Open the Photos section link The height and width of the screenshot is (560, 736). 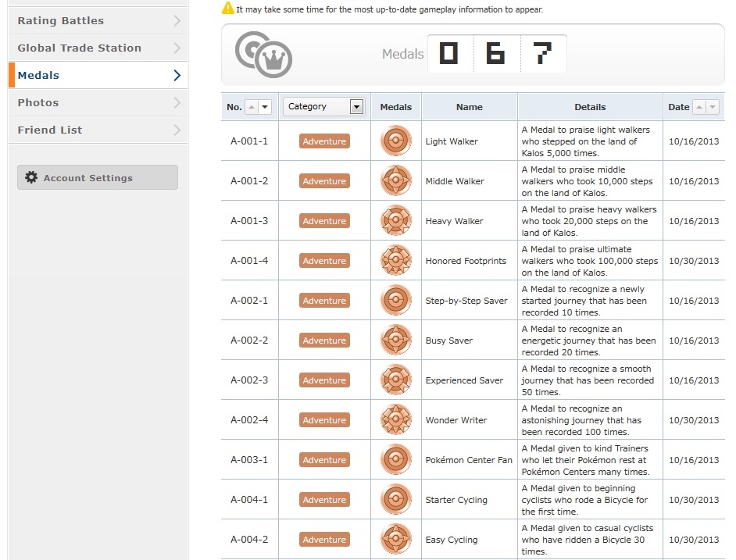point(38,102)
